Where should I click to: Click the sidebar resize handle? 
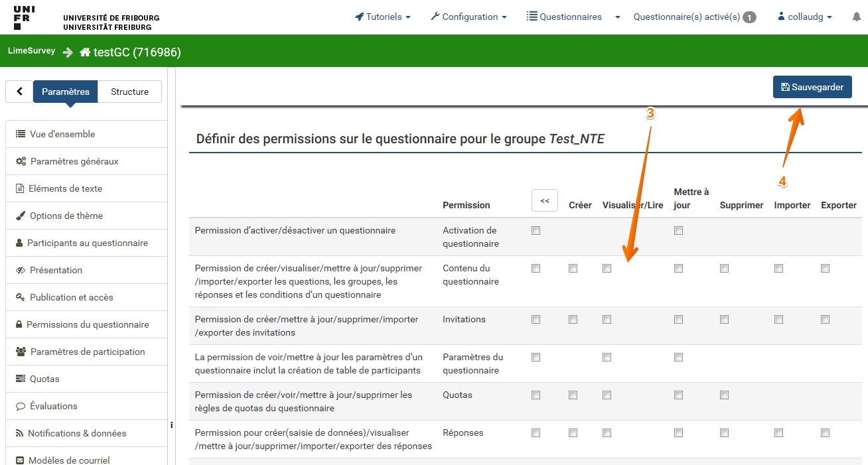pos(171,425)
